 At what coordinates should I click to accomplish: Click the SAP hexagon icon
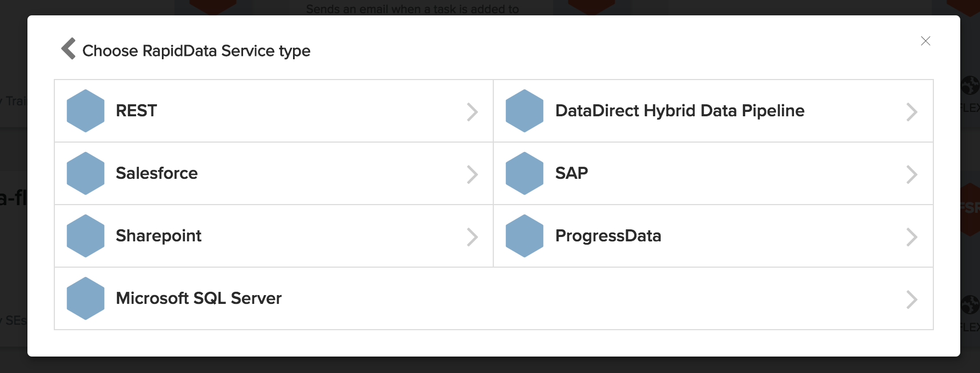pyautogui.click(x=525, y=173)
